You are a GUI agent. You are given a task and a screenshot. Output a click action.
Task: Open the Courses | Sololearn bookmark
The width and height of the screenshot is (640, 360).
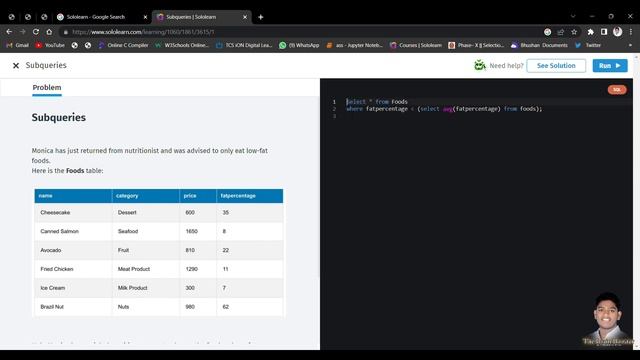click(416, 45)
